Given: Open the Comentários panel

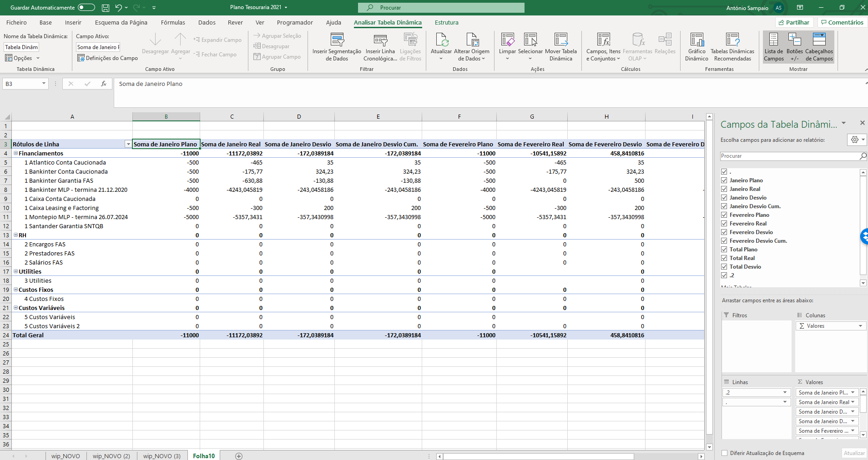Looking at the screenshot, I should point(842,22).
